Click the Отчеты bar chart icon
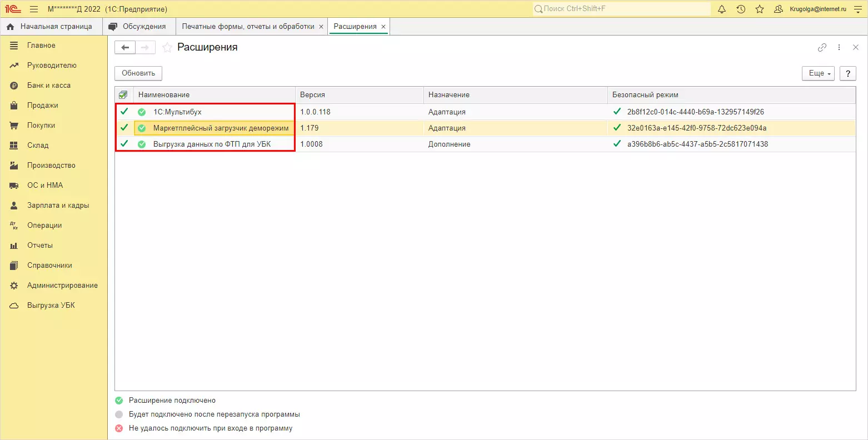 pyautogui.click(x=14, y=246)
